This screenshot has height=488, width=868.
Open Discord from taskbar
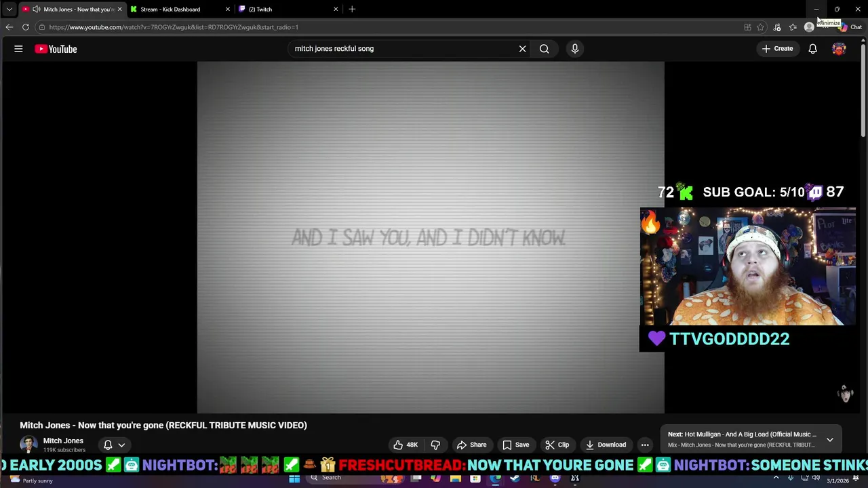(555, 479)
